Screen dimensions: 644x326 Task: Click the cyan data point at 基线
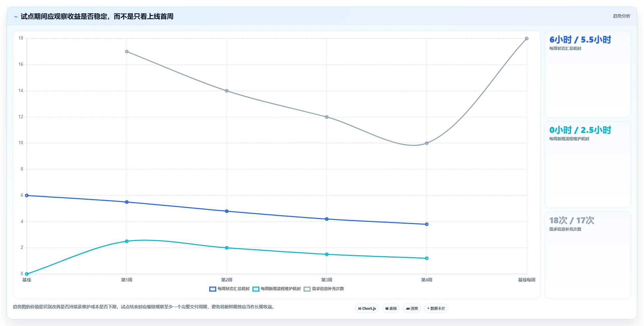[27, 274]
